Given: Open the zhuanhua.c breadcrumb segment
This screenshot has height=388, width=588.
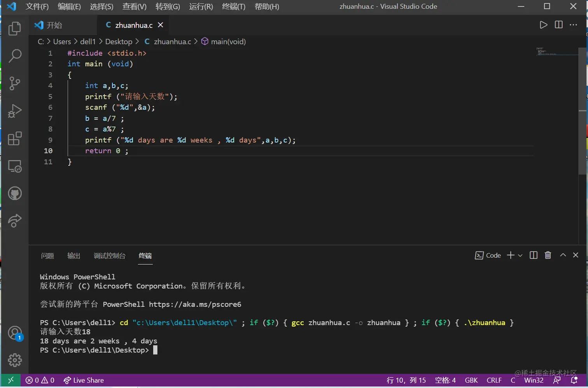Looking at the screenshot, I should click(168, 42).
